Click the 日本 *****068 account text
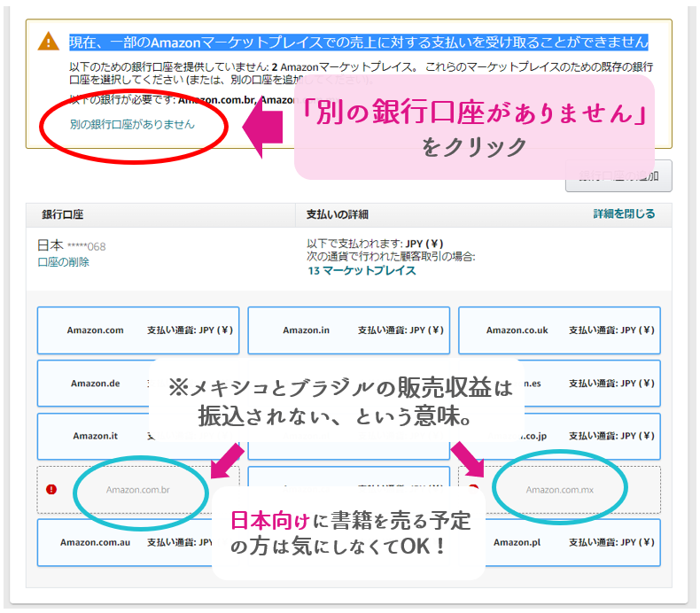 point(72,245)
